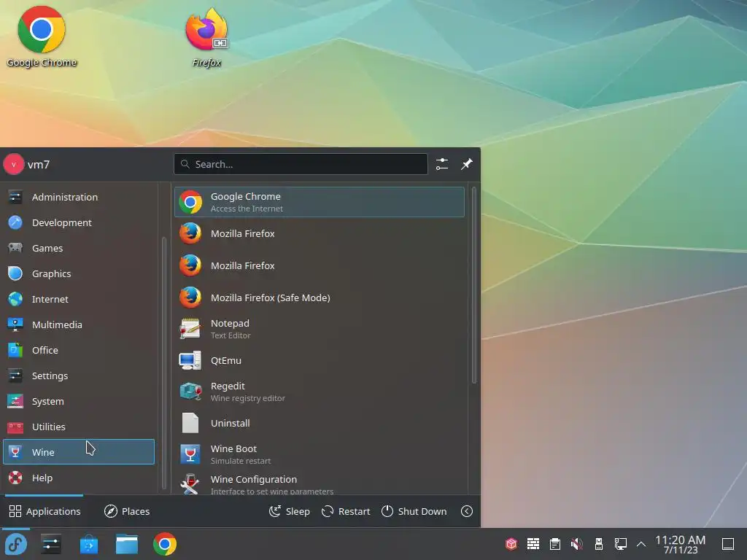Switch to the Places tab
This screenshot has height=560, width=747.
pos(127,511)
